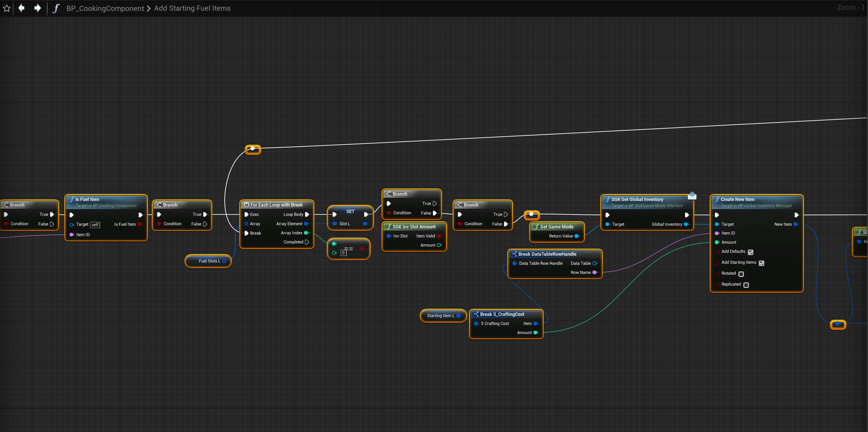Select the Break S_CraftingCost node title
868x432 pixels.
(x=502, y=314)
